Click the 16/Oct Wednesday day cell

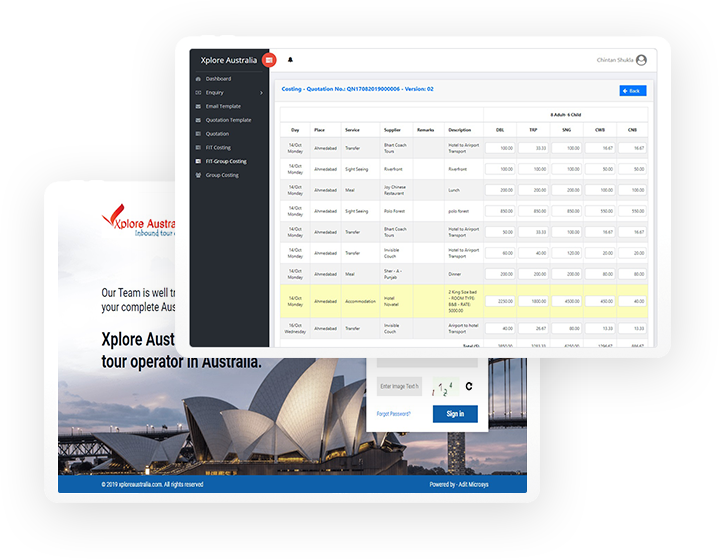tap(295, 328)
